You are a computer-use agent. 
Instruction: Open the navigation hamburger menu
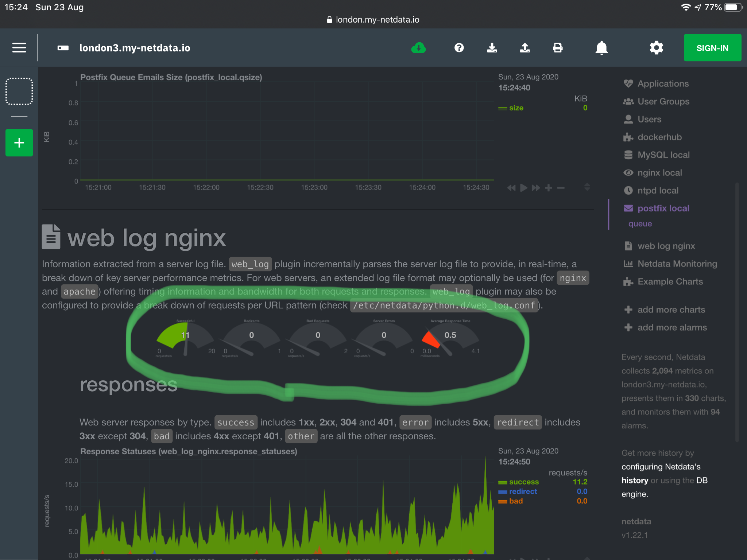(19, 47)
